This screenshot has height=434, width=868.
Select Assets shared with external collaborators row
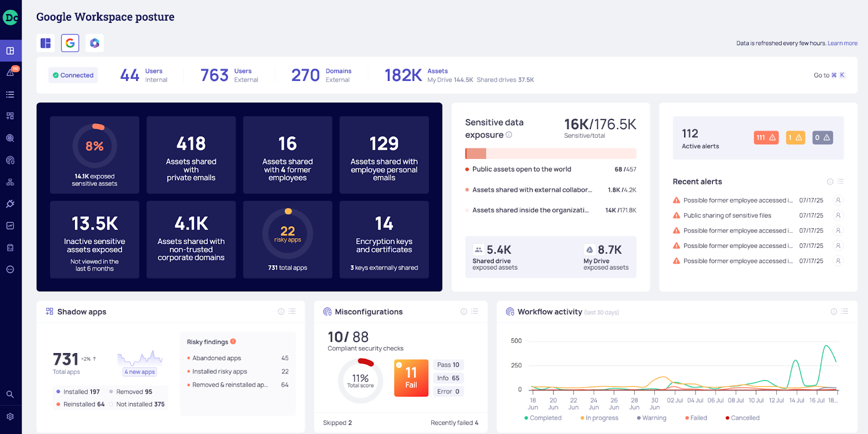(551, 190)
